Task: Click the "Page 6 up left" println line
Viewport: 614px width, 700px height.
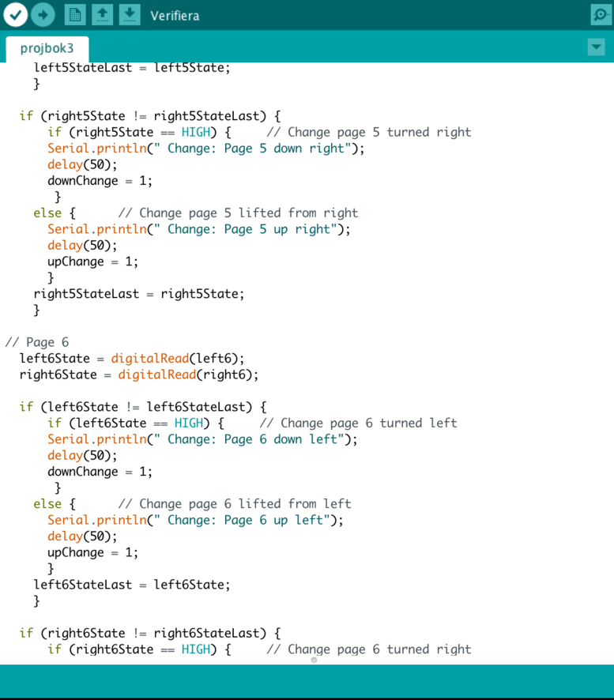Action: pyautogui.click(x=194, y=520)
